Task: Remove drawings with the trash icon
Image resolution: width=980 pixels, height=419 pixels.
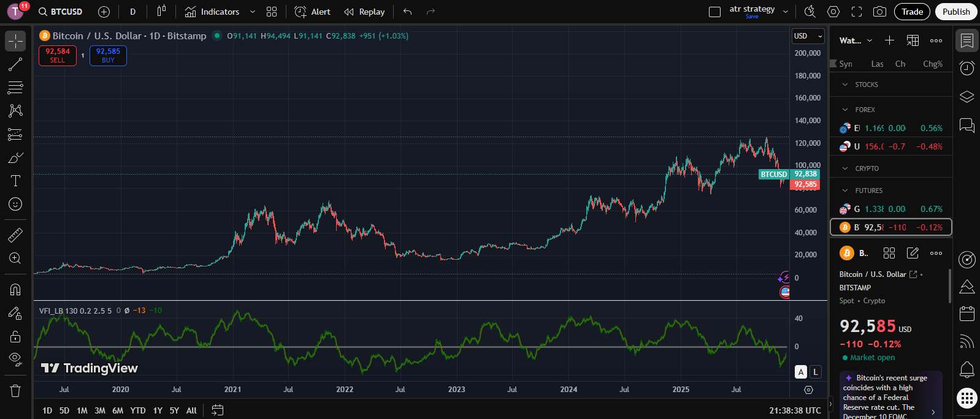Action: tap(15, 390)
